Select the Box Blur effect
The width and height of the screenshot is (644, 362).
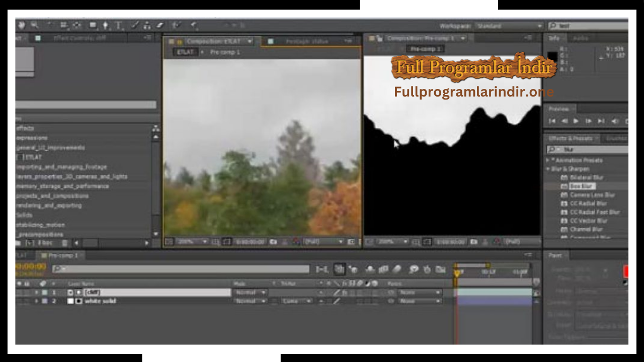pyautogui.click(x=582, y=186)
